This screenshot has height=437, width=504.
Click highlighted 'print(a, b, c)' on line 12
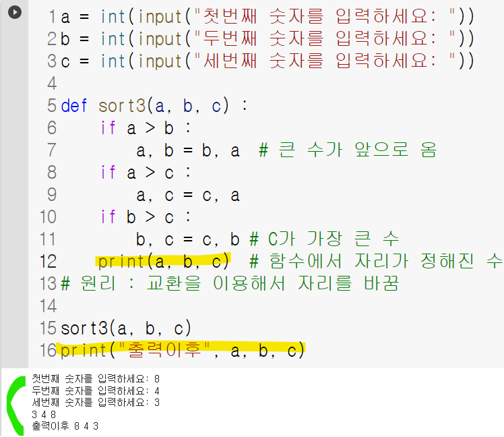pos(164,261)
